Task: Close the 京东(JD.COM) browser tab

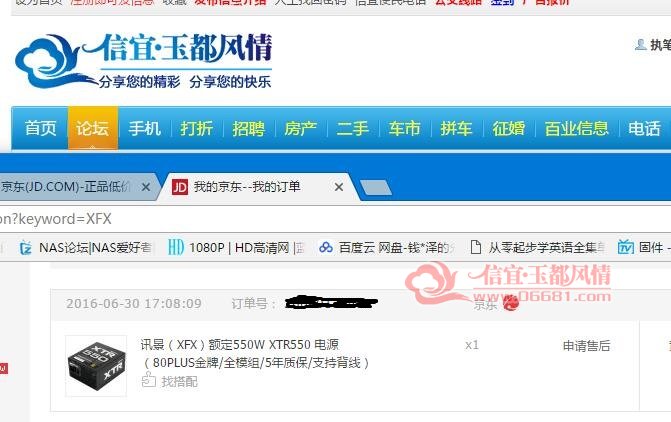Action: [x=145, y=187]
